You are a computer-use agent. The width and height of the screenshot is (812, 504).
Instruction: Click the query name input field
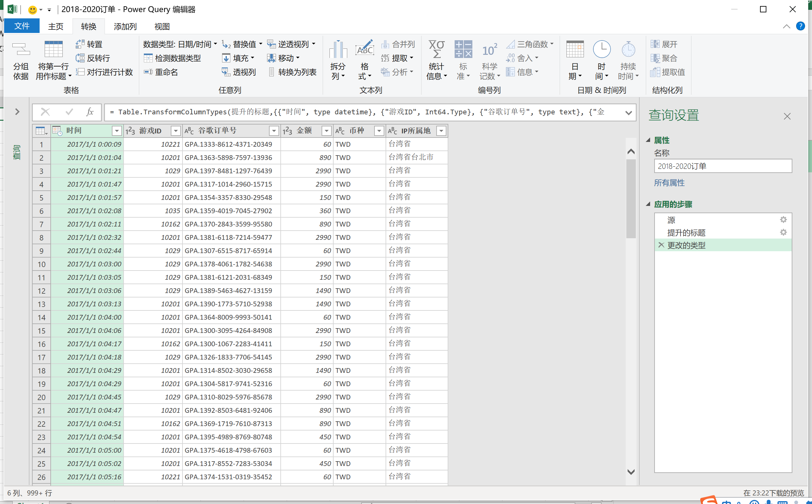[723, 166]
